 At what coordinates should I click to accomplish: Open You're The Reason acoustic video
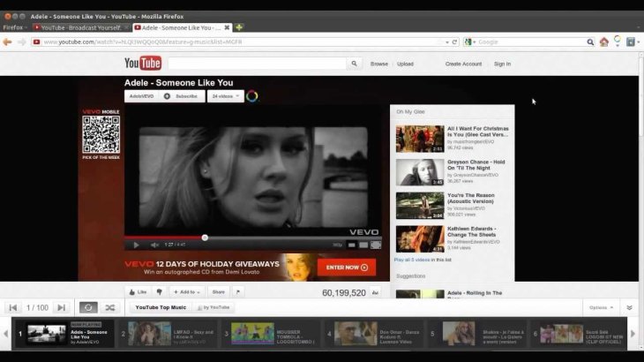453,206
